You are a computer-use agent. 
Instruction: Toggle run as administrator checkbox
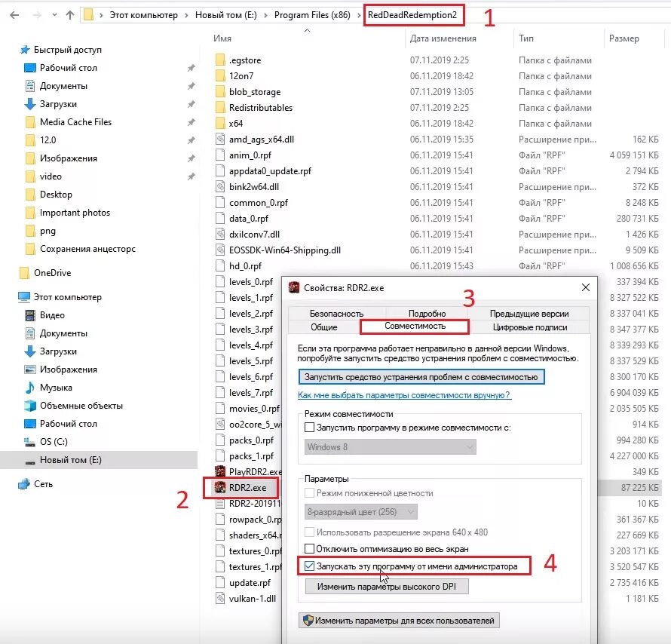coord(309,566)
